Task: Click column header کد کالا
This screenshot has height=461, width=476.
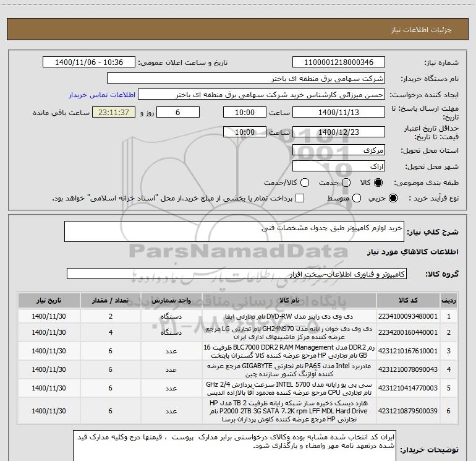Action: 408,301
